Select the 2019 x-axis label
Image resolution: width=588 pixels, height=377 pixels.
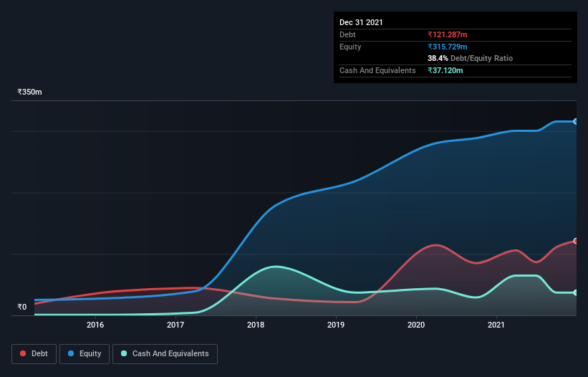[336, 325]
